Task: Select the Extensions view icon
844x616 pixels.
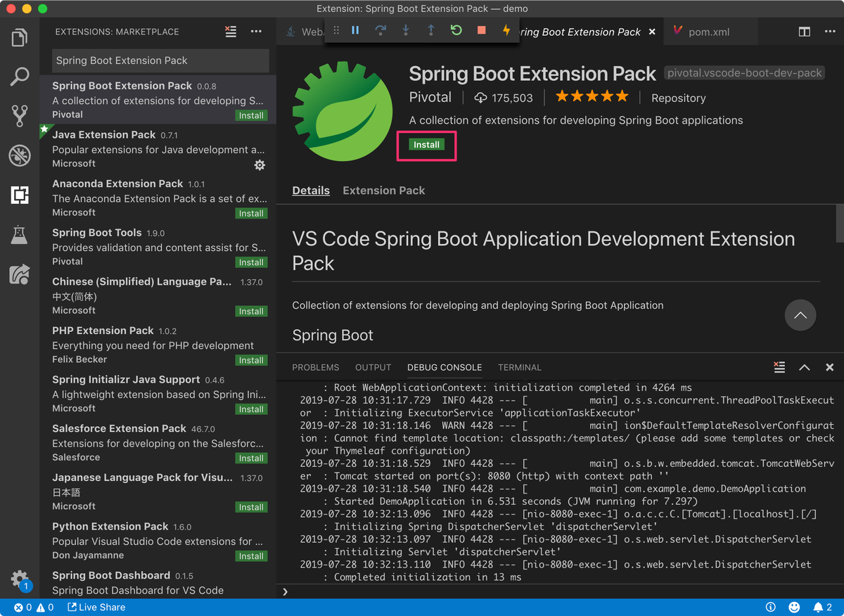Action: (x=20, y=195)
